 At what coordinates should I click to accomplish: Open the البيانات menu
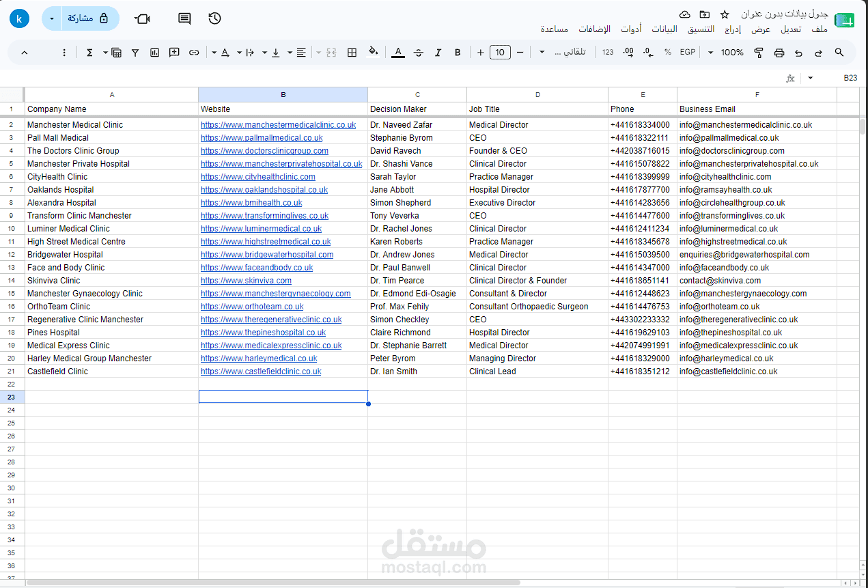pos(664,29)
